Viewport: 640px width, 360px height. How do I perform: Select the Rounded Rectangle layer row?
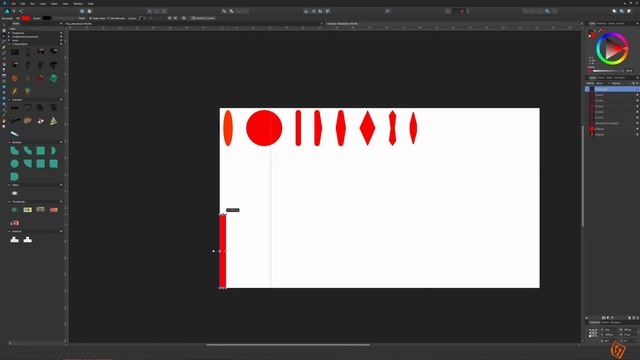[x=611, y=123]
